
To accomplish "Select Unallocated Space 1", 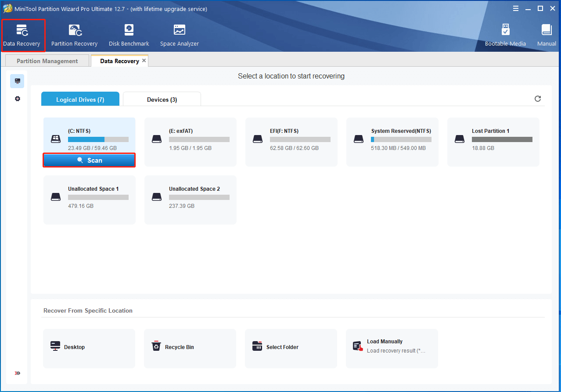I will [x=90, y=200].
